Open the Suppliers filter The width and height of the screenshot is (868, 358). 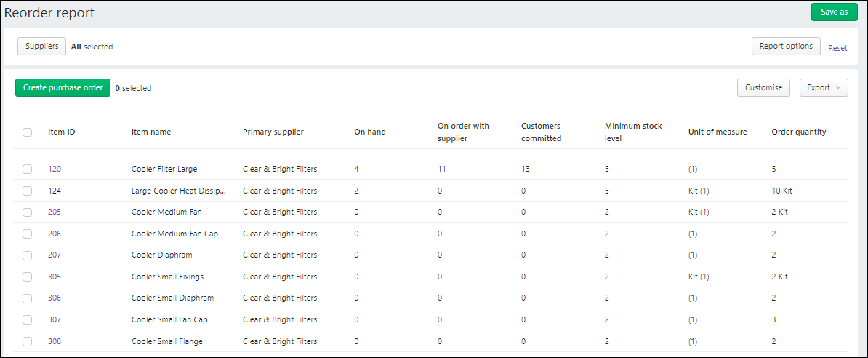coord(42,46)
